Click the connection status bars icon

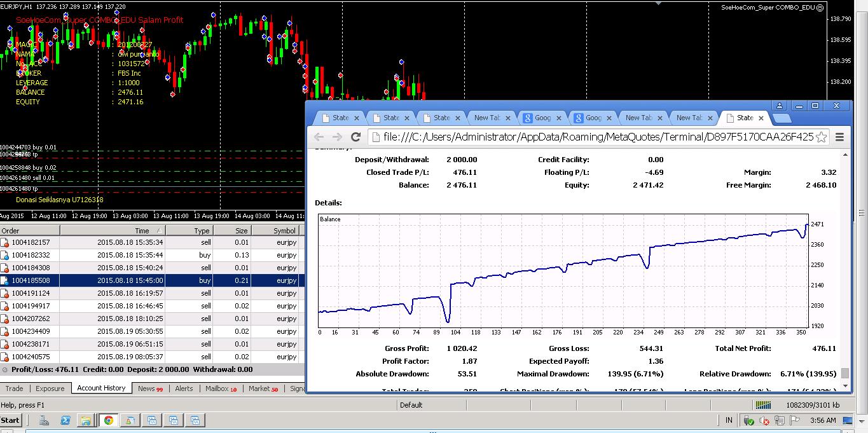[762, 405]
